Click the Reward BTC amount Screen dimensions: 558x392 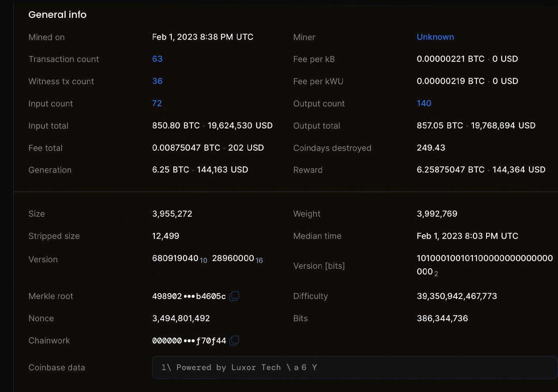point(451,170)
